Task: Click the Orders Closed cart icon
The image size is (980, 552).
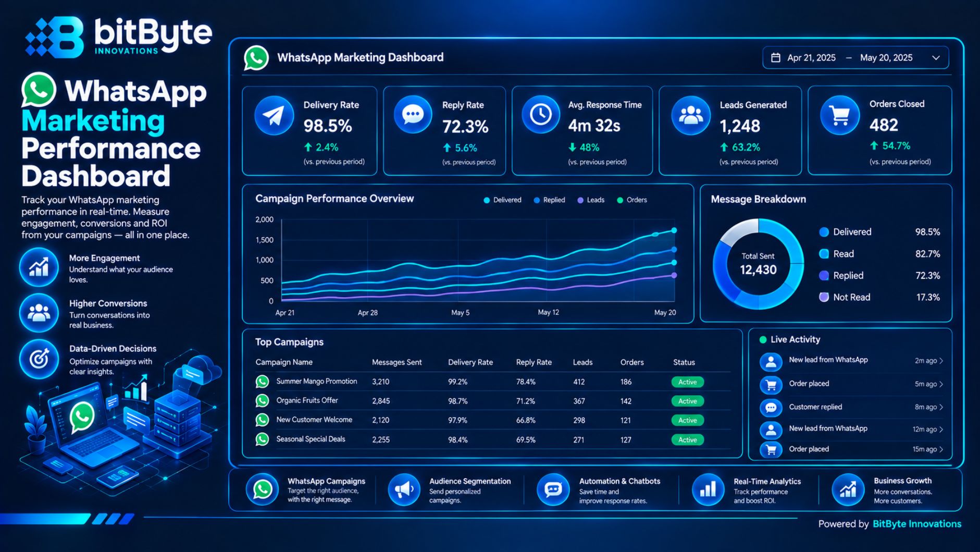Action: [x=840, y=115]
